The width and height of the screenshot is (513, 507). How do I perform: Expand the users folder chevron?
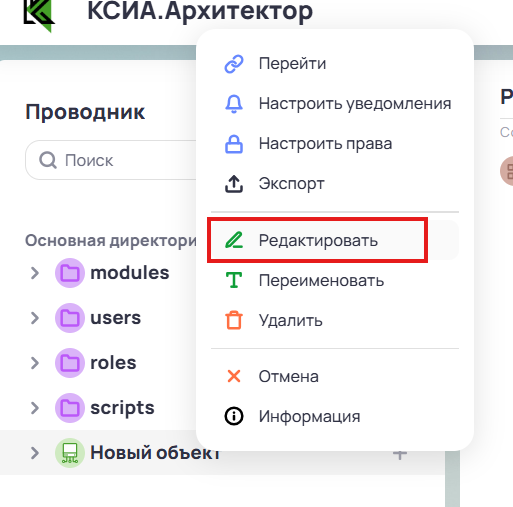coord(35,318)
